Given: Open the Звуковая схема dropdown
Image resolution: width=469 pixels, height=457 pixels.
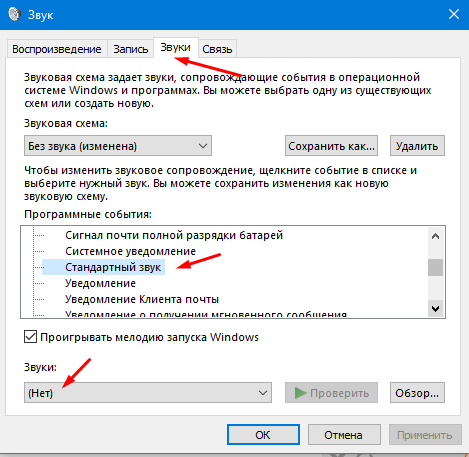Looking at the screenshot, I should pos(118,146).
